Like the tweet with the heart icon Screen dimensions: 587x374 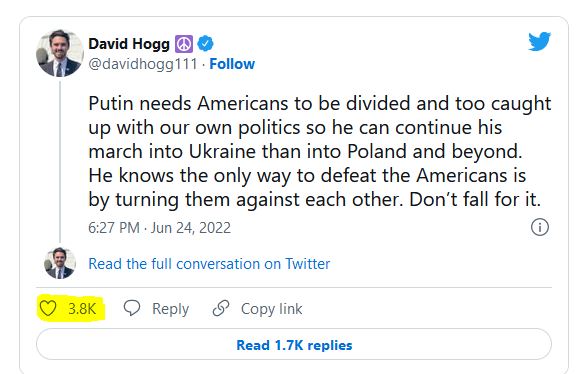(x=48, y=308)
